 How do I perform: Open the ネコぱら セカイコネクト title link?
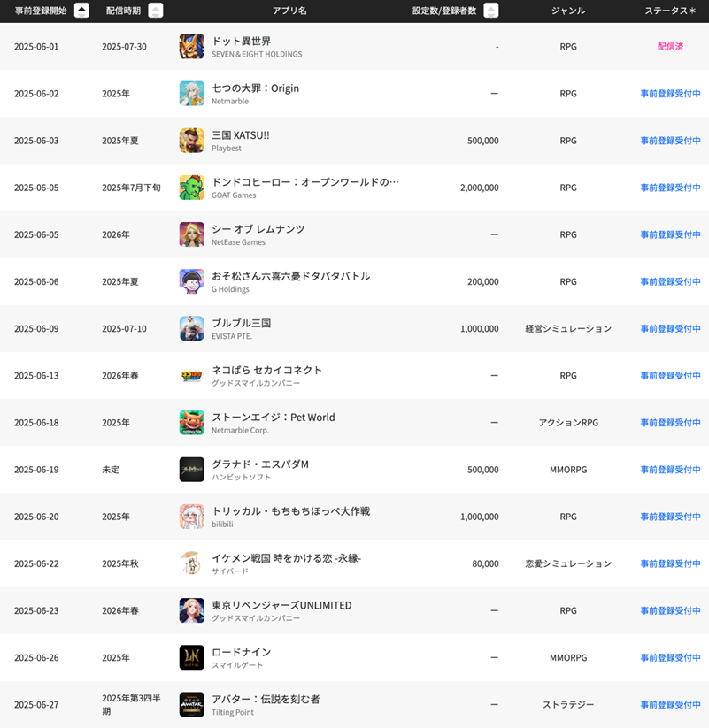click(266, 370)
